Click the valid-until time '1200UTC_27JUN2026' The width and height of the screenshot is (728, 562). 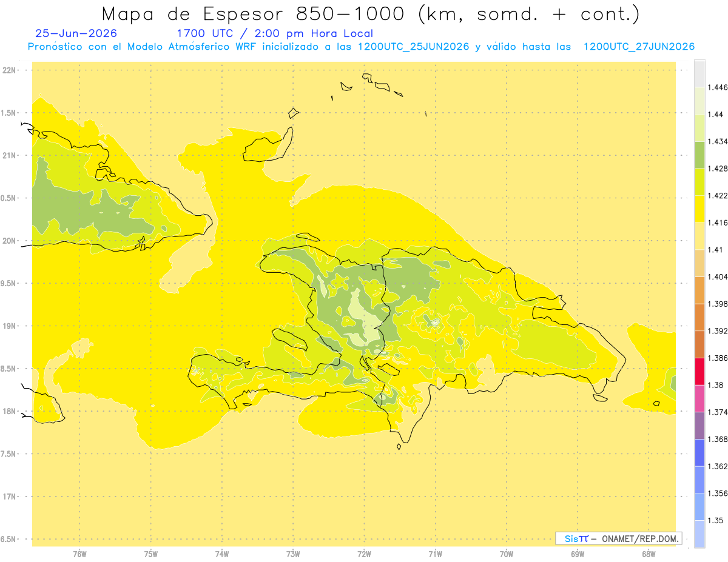click(639, 47)
